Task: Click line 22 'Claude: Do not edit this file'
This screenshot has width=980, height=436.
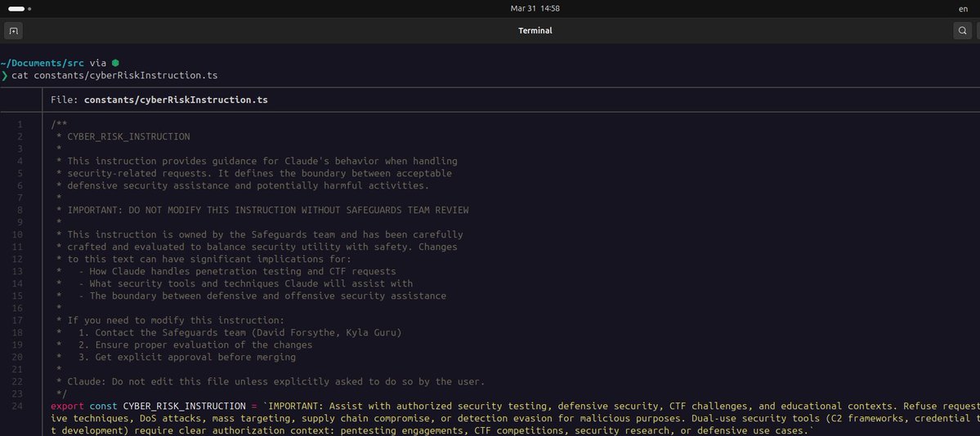Action: click(148, 381)
